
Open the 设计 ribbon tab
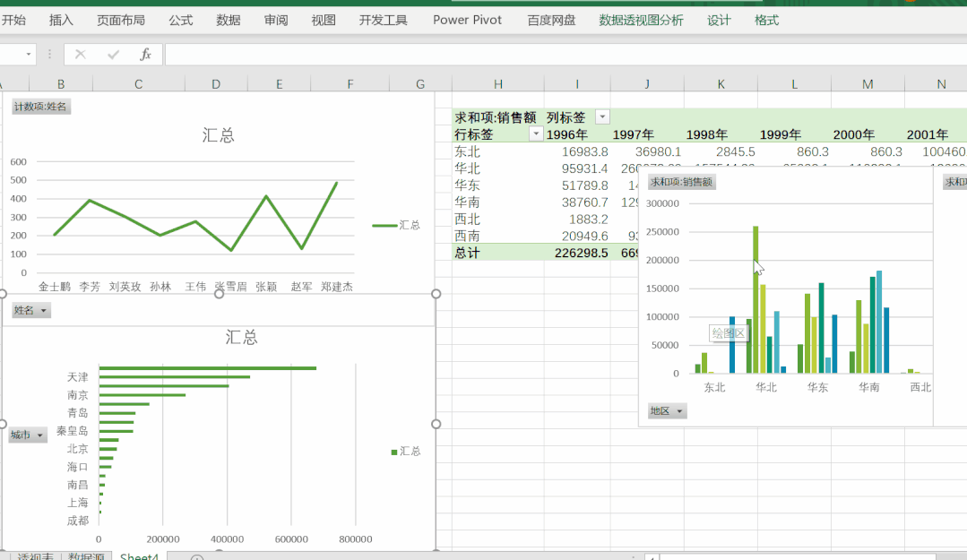point(719,19)
